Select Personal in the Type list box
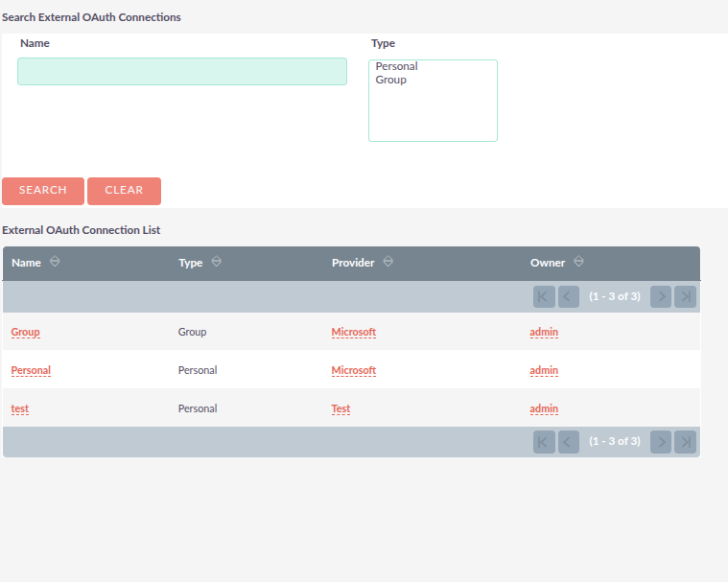 click(397, 67)
